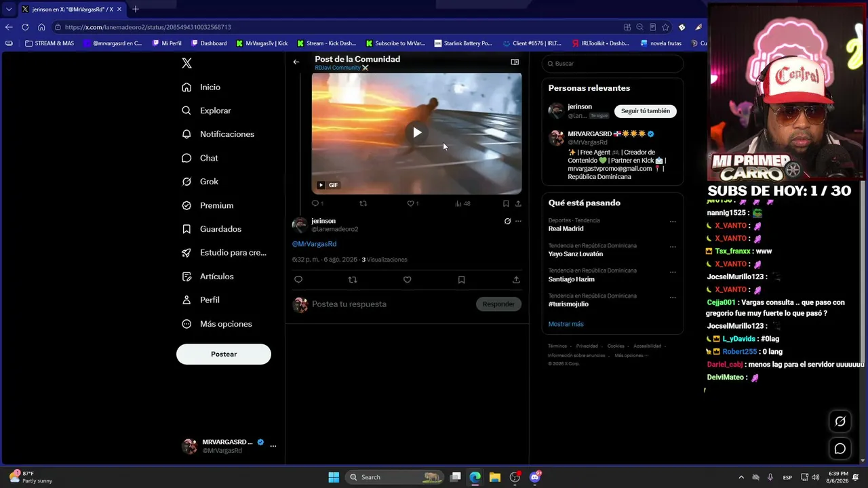The width and height of the screenshot is (868, 488).
Task: Like jerinson's post
Action: pyautogui.click(x=407, y=279)
